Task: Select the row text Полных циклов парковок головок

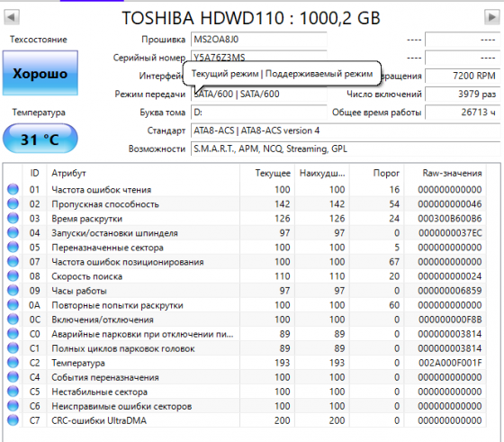Action: pyautogui.click(x=123, y=348)
